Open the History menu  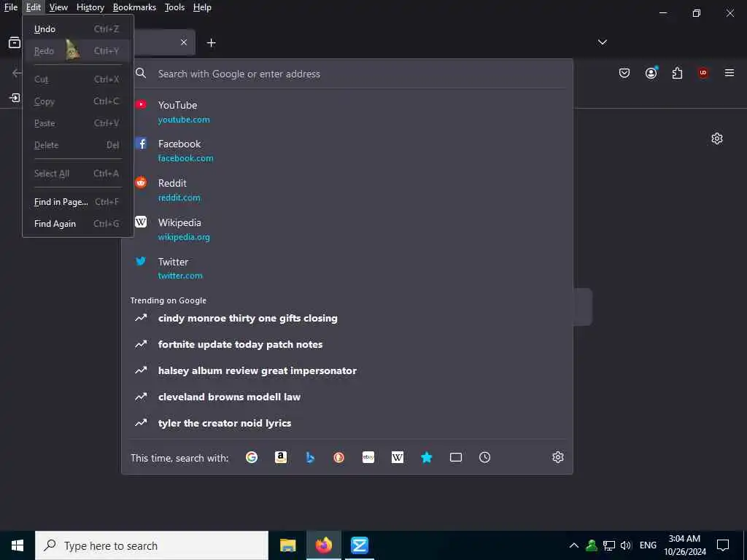(x=90, y=7)
